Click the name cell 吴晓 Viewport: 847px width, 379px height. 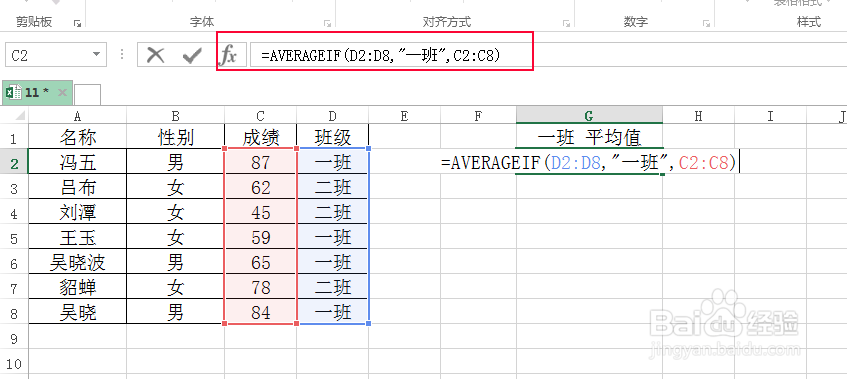78,313
